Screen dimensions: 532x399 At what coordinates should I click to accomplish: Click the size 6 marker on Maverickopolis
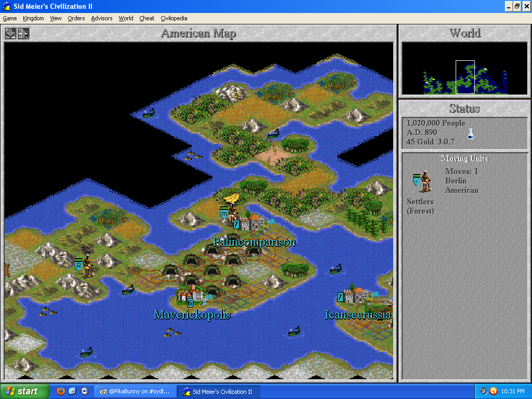point(190,303)
